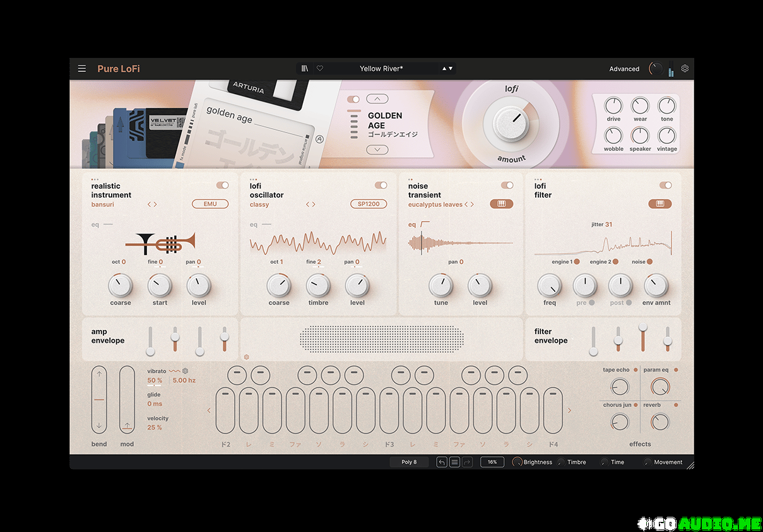Shift the on-screen keyboard left
Screen dimensions: 763x532
(x=209, y=411)
